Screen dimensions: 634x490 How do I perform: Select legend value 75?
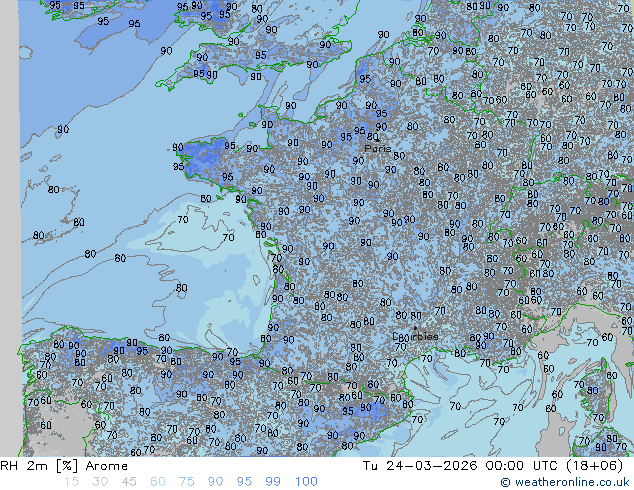click(186, 482)
